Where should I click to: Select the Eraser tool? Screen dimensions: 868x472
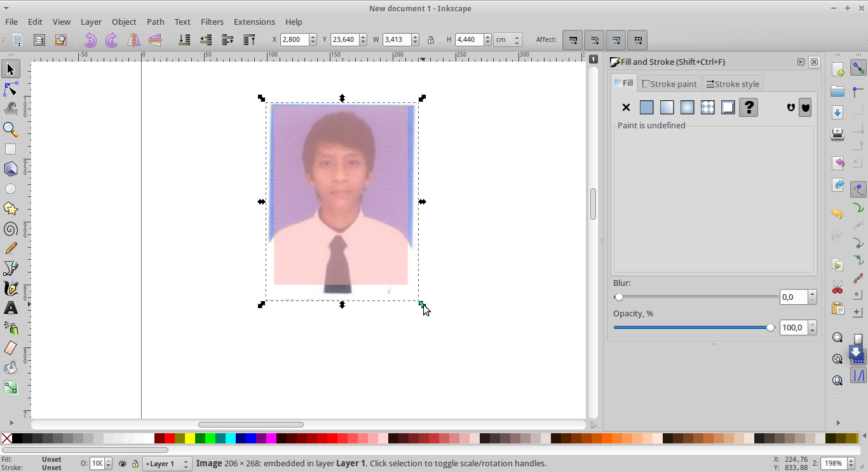pyautogui.click(x=10, y=347)
